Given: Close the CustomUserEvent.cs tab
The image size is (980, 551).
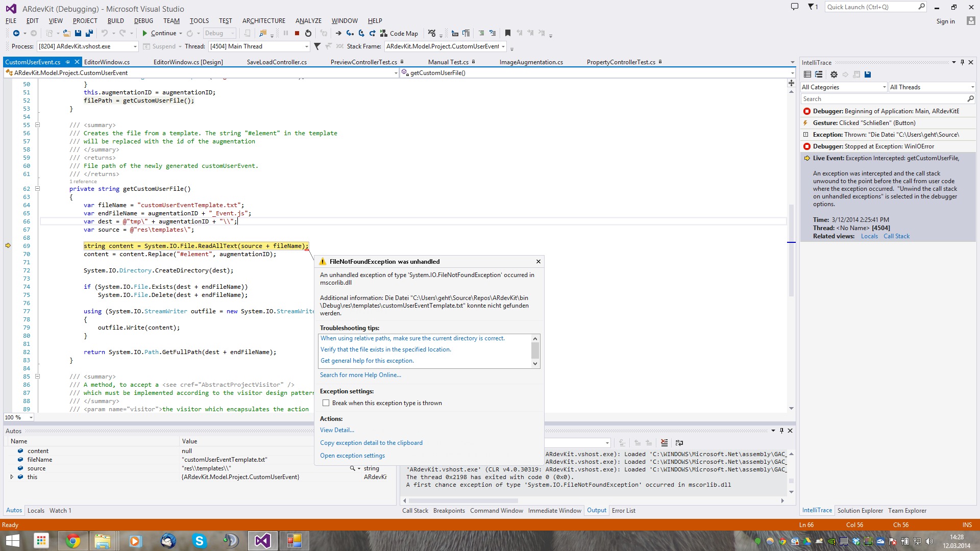Looking at the screenshot, I should 77,62.
